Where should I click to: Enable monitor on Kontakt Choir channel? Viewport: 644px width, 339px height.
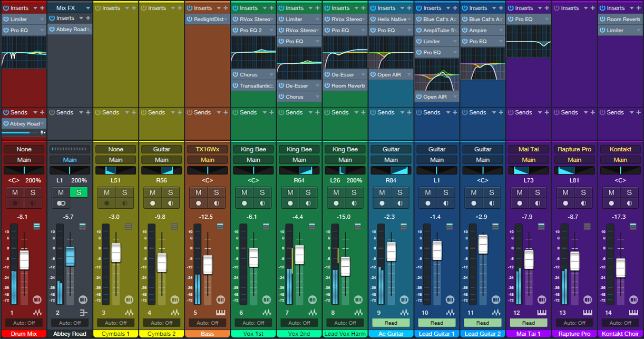pos(629,203)
